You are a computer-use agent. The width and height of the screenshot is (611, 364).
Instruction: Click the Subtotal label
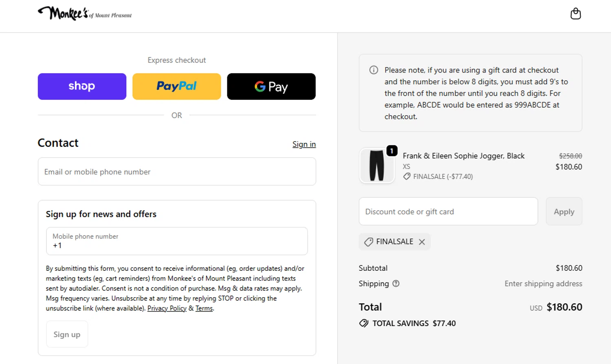(373, 268)
